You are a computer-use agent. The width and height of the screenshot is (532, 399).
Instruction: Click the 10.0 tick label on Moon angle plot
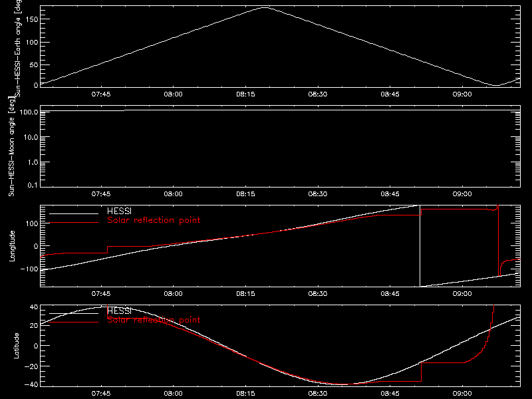(x=31, y=137)
